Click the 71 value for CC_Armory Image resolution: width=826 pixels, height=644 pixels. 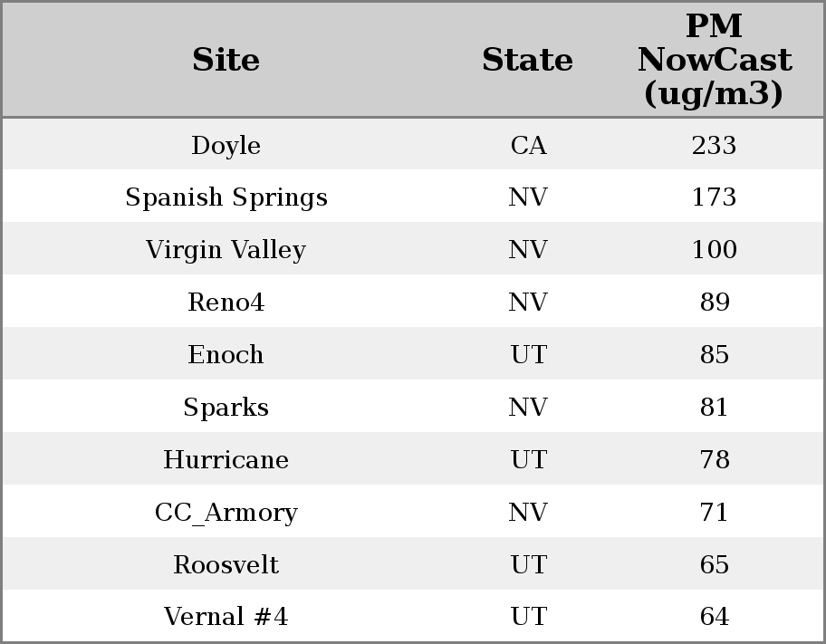point(714,513)
